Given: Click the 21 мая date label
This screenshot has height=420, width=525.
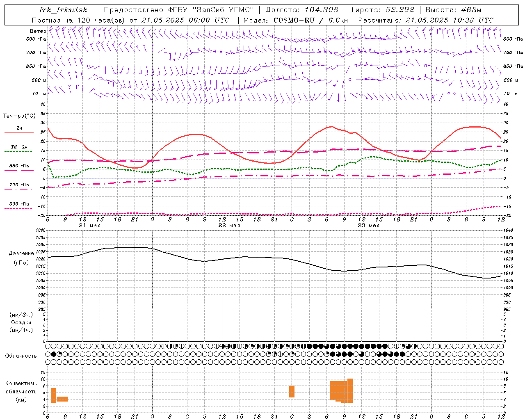Looking at the screenshot, I should tap(89, 226).
